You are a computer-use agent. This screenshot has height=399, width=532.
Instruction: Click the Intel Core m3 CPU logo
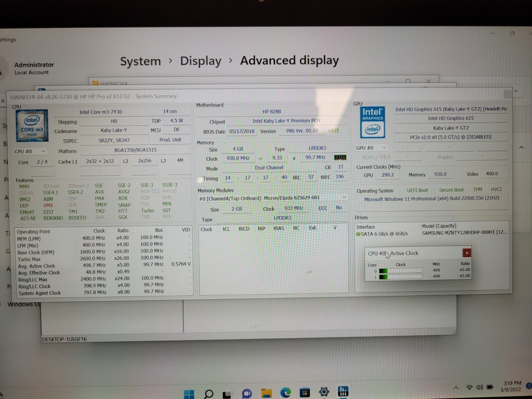tap(32, 126)
